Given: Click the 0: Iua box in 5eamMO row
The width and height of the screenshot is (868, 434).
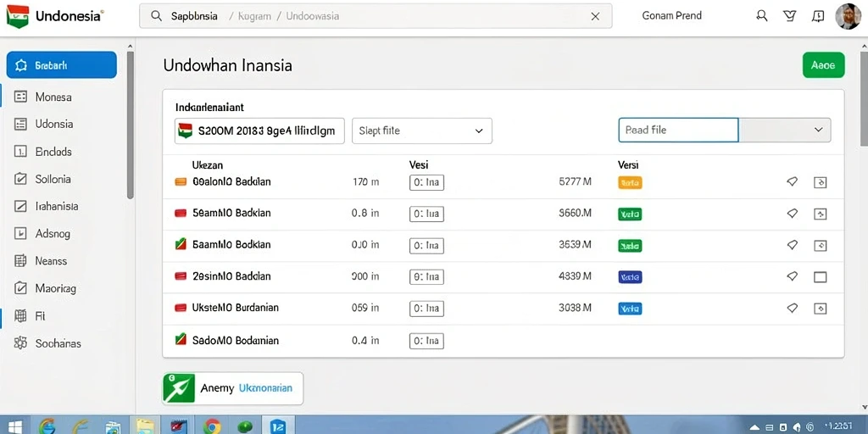Looking at the screenshot, I should 426,214.
